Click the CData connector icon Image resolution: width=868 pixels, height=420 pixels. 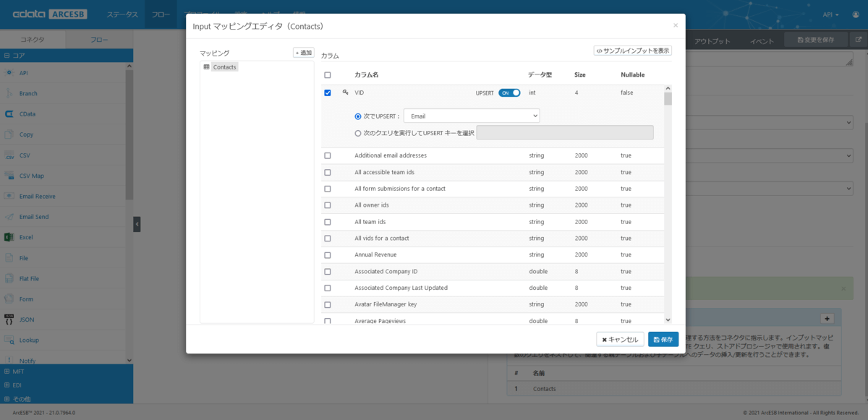[x=9, y=113]
